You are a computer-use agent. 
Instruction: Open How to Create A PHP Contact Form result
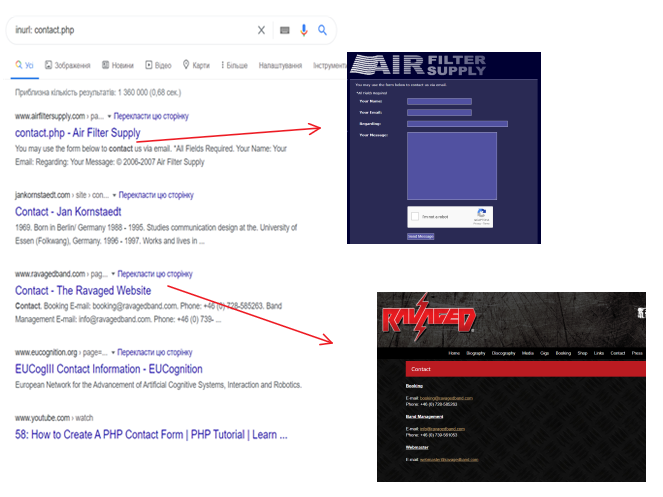(151, 434)
